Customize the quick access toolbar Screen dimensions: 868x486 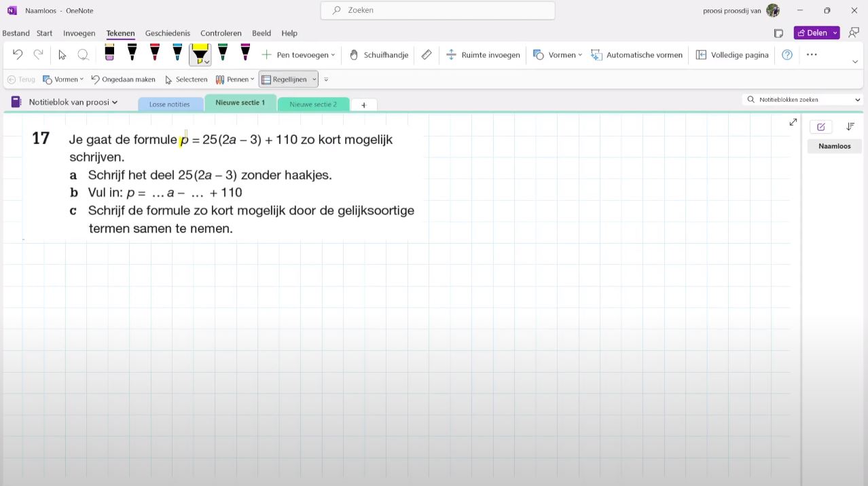coord(326,79)
